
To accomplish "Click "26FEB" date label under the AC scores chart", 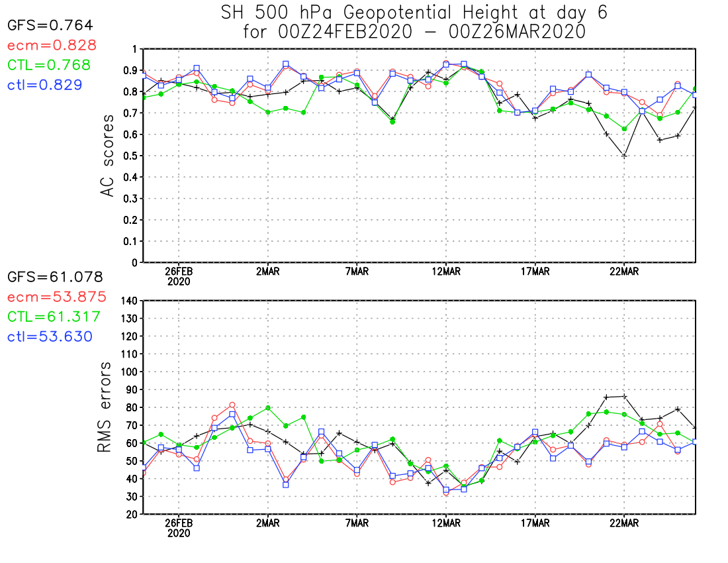I will (179, 272).
